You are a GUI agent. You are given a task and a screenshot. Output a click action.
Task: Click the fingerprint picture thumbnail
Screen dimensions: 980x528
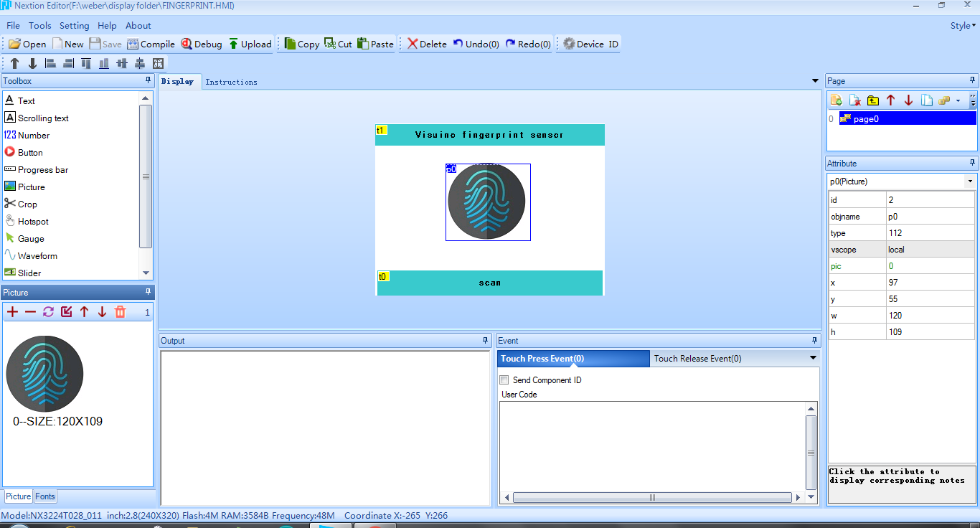[44, 373]
